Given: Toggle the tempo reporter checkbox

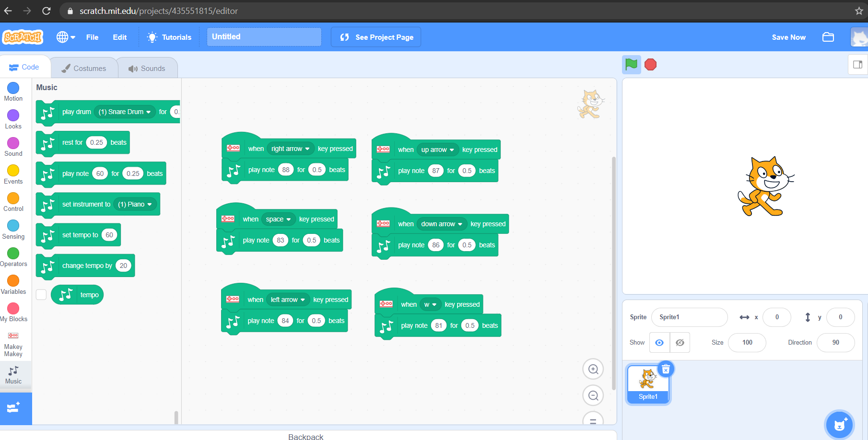Looking at the screenshot, I should [41, 295].
